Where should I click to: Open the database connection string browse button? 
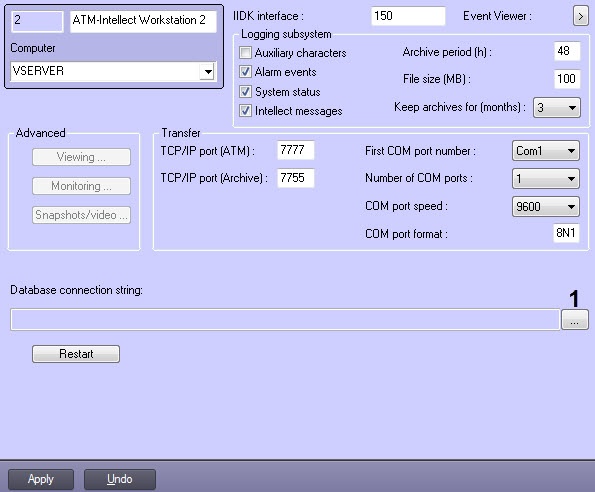[x=575, y=319]
